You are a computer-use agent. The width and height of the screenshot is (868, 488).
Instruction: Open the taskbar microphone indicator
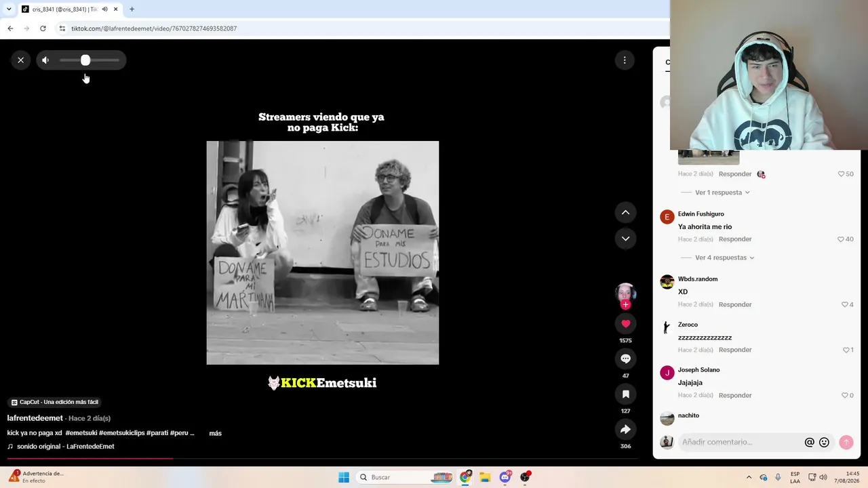(778, 477)
